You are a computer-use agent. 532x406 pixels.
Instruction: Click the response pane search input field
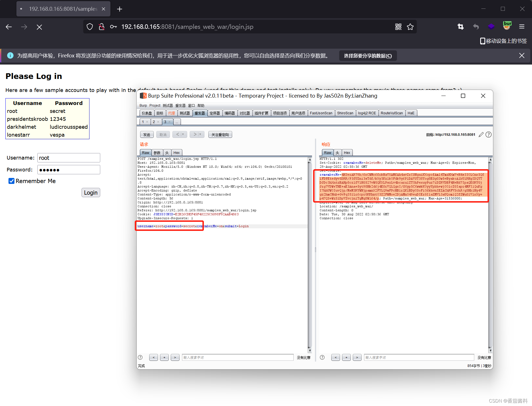tap(419, 358)
